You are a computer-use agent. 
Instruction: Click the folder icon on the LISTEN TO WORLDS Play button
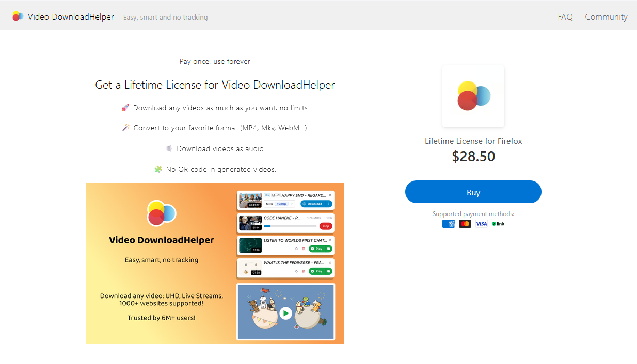click(329, 249)
